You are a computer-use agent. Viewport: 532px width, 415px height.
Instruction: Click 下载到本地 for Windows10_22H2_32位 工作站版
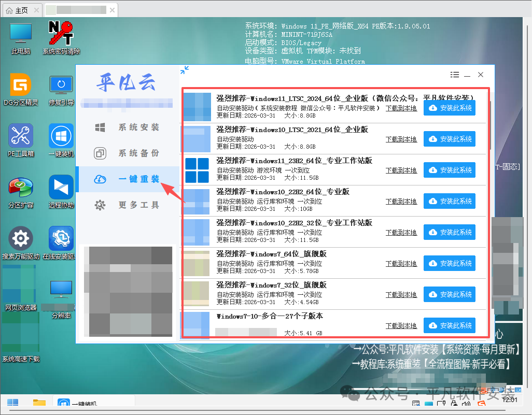(401, 233)
